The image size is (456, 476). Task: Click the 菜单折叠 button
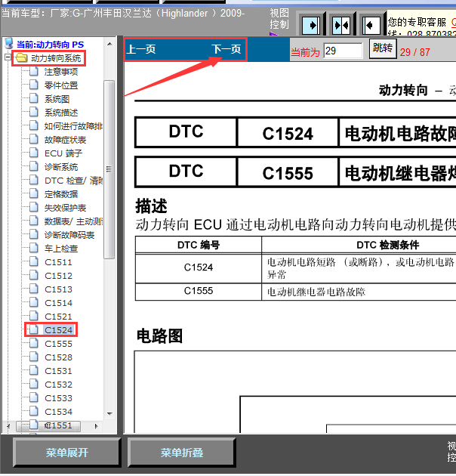click(x=182, y=453)
